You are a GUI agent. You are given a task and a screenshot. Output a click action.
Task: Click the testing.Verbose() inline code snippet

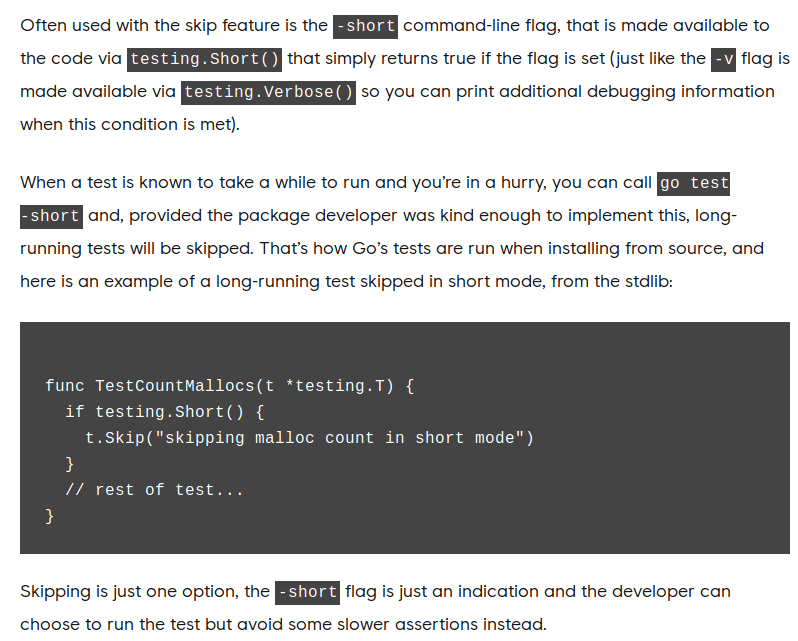268,93
